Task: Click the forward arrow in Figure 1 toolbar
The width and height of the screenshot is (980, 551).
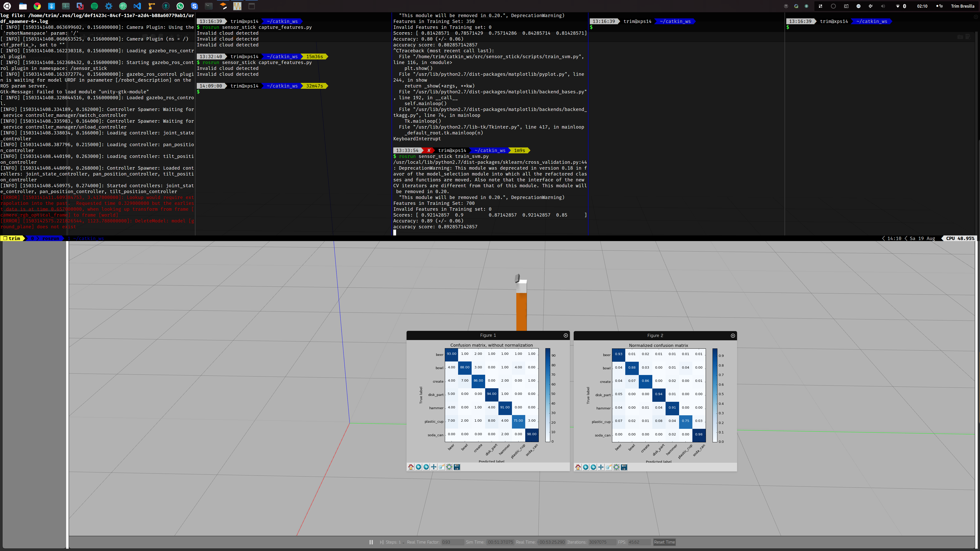Action: pos(426,467)
